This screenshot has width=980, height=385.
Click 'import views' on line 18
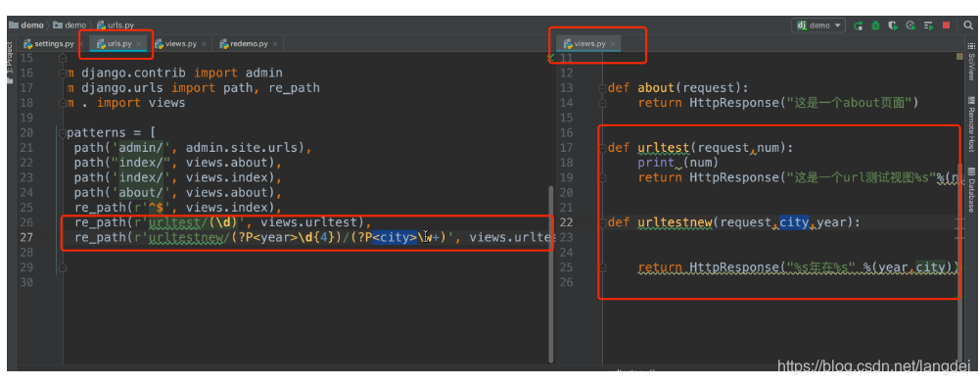pos(141,103)
